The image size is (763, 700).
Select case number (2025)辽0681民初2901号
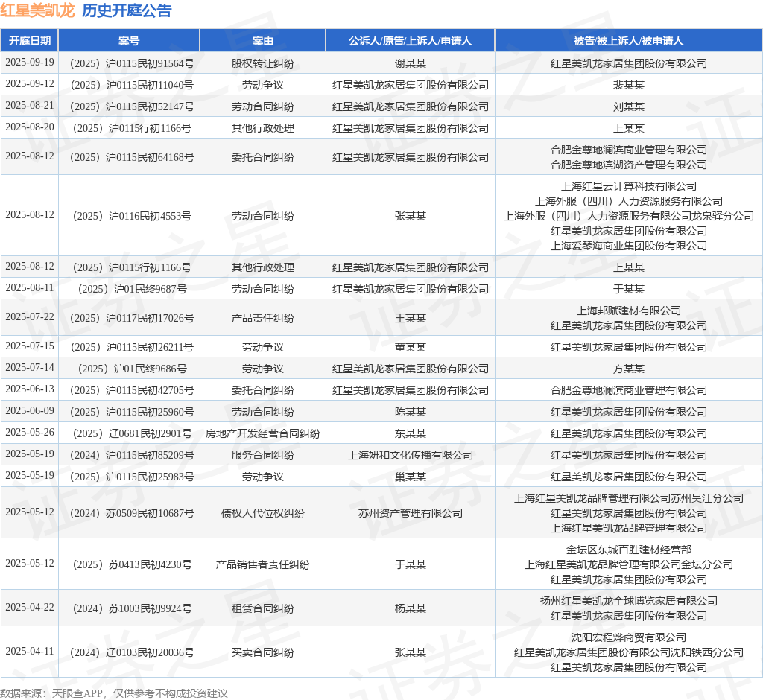[129, 433]
